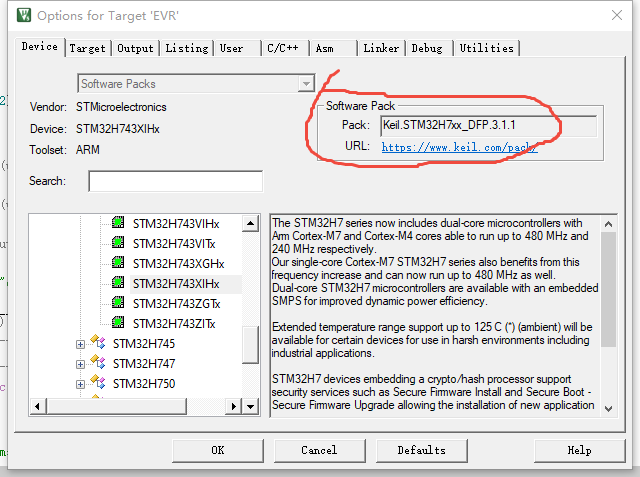
Task: Select the STM32H750 family row
Action: [x=144, y=384]
